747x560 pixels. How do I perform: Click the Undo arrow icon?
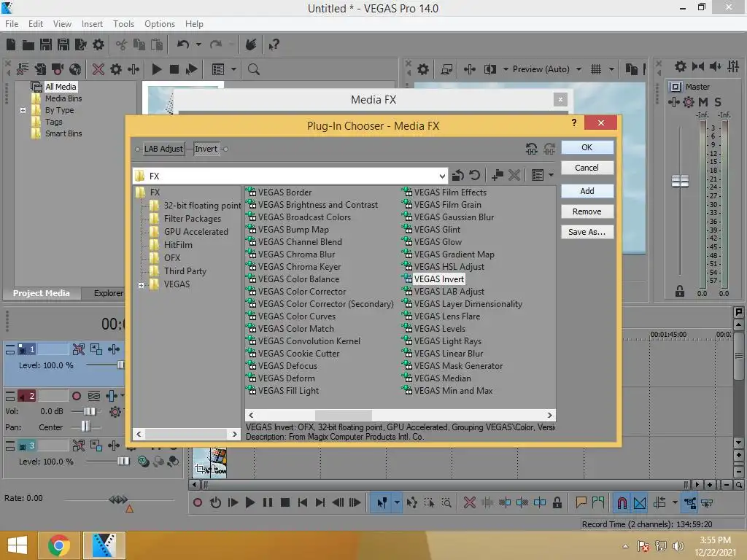183,44
